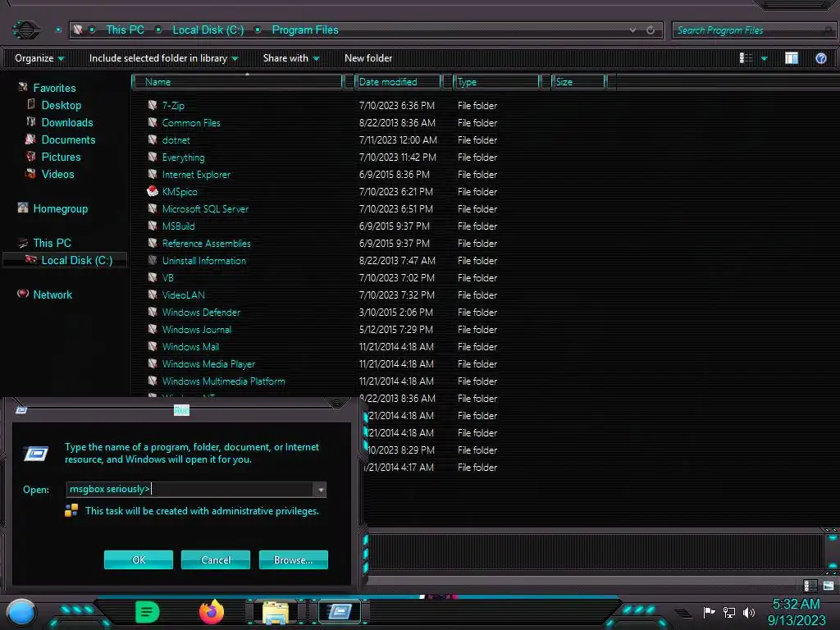The height and width of the screenshot is (630, 840).
Task: Click the back navigation orb
Action: pos(25,30)
